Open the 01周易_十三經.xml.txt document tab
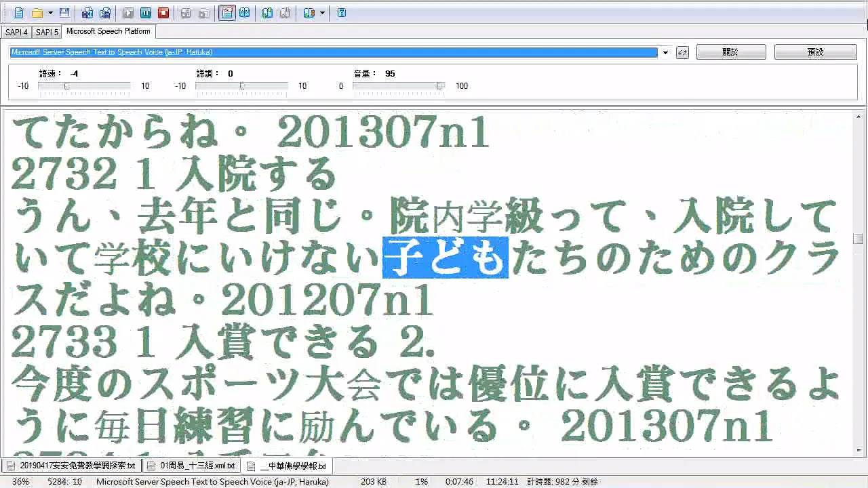 [x=191, y=466]
